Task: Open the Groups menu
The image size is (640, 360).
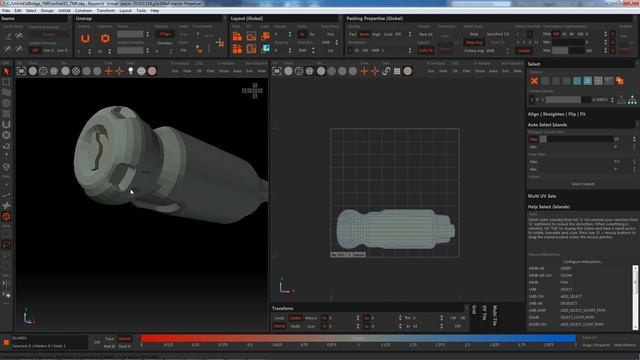Action: click(x=47, y=11)
